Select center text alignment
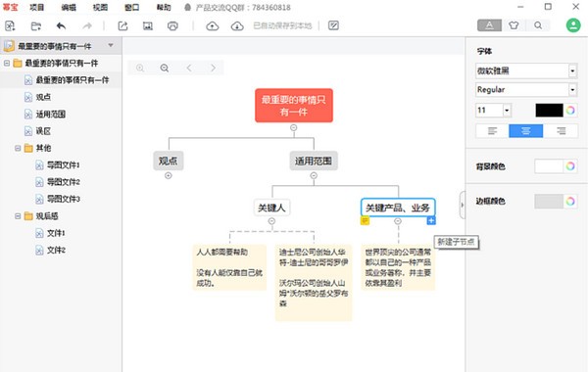 (525, 131)
